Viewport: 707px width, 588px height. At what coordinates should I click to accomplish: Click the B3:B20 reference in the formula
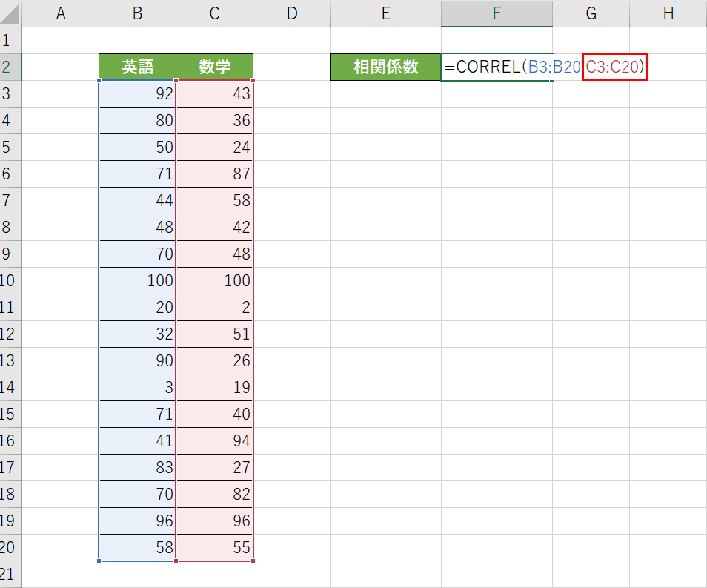tap(554, 67)
